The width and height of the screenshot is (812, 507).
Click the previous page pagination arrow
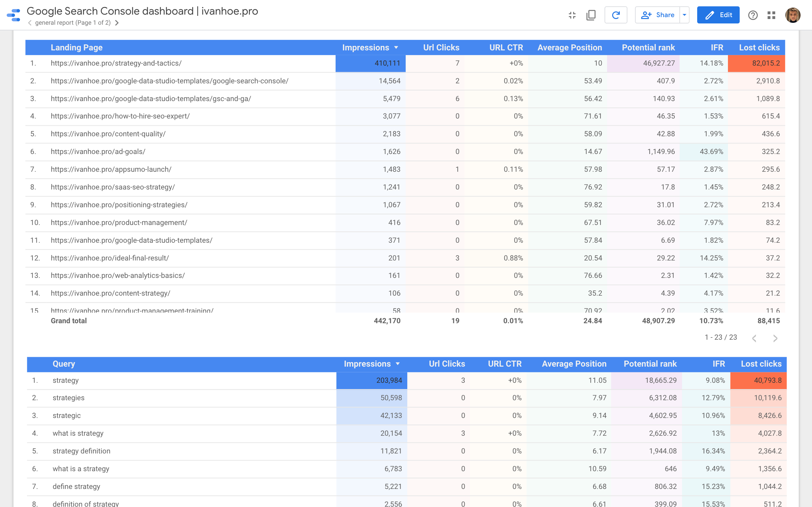pos(755,338)
